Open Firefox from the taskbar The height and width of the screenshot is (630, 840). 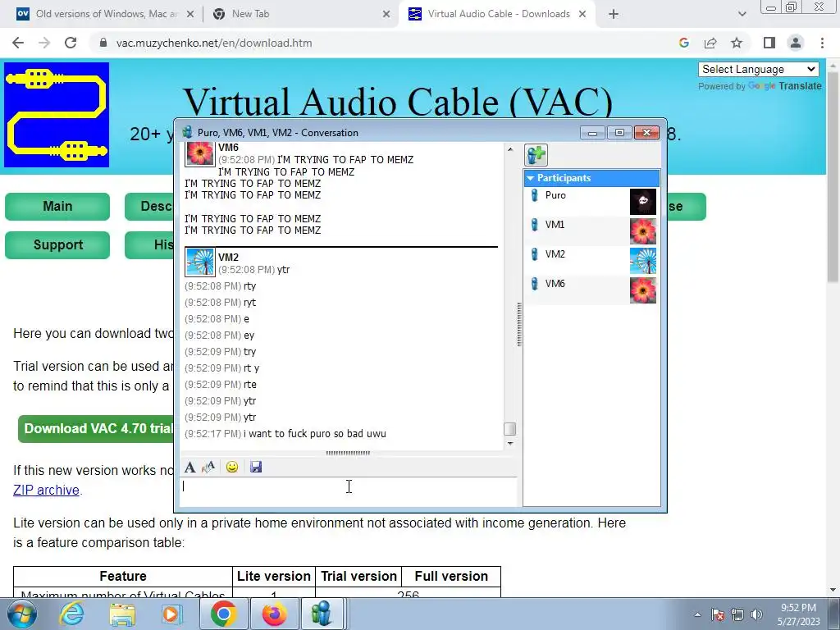274,614
